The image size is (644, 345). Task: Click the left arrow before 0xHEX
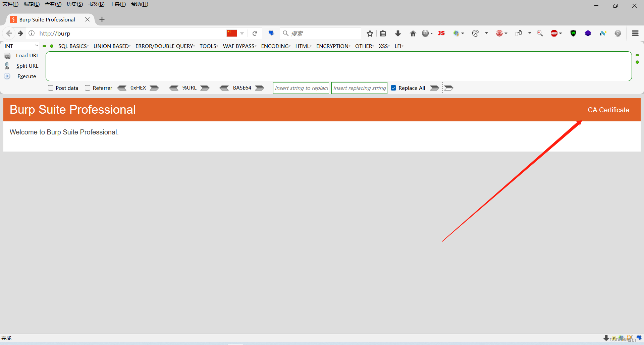(122, 88)
